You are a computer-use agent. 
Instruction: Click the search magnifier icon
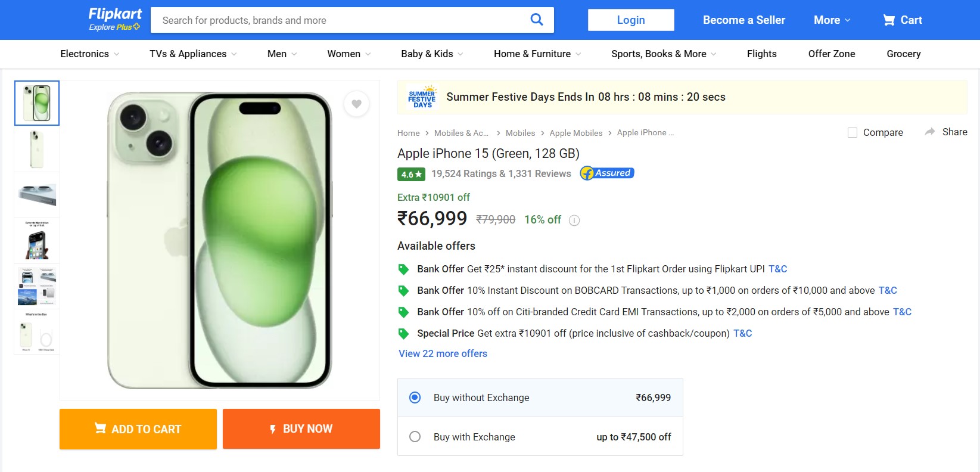[536, 20]
